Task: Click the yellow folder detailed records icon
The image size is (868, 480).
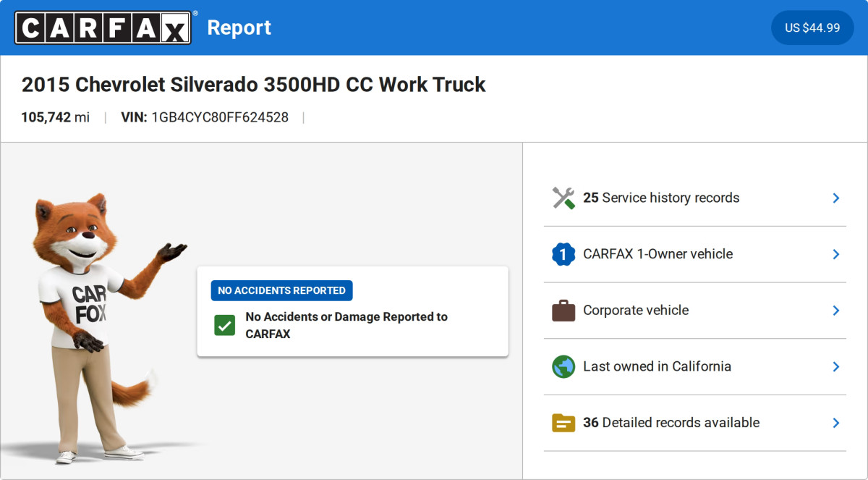Action: [x=563, y=423]
